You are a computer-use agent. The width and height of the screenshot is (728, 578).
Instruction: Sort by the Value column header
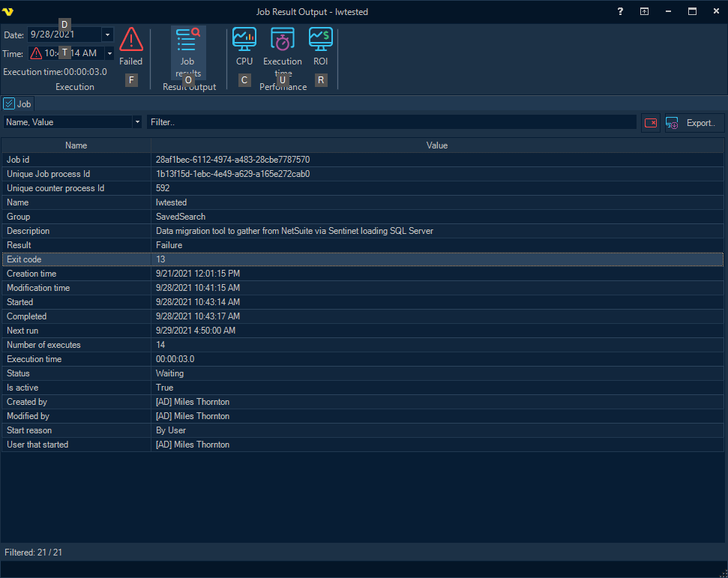point(436,145)
